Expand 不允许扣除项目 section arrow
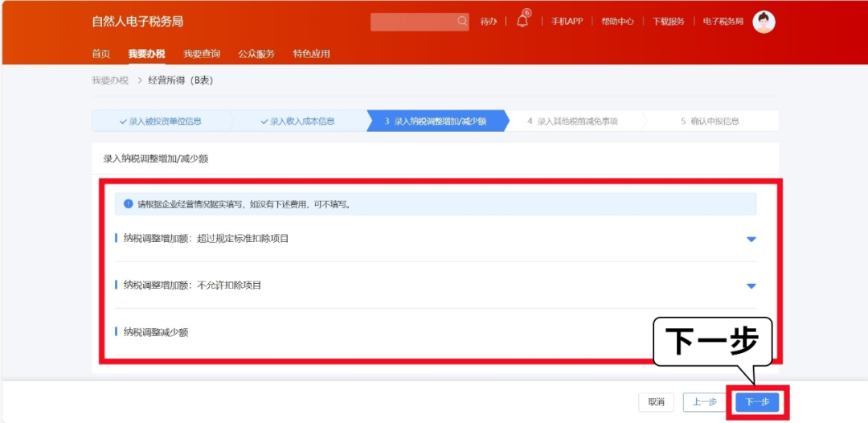The image size is (868, 423). 751,285
